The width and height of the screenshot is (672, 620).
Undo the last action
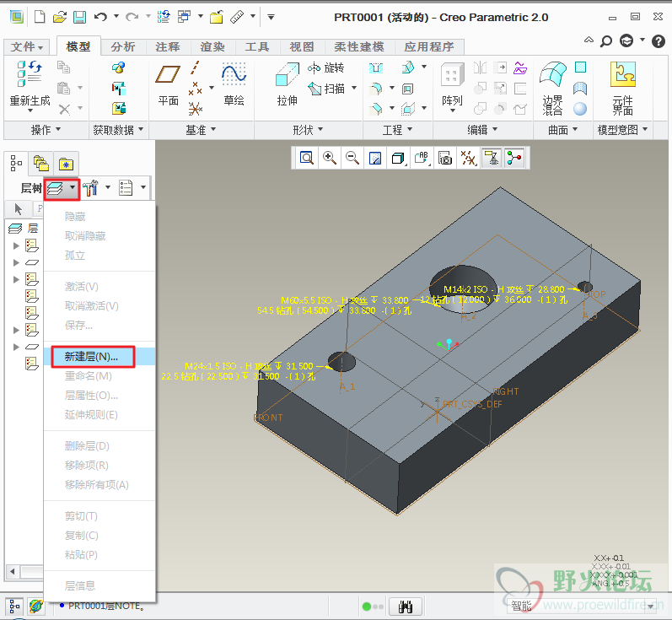pyautogui.click(x=100, y=17)
